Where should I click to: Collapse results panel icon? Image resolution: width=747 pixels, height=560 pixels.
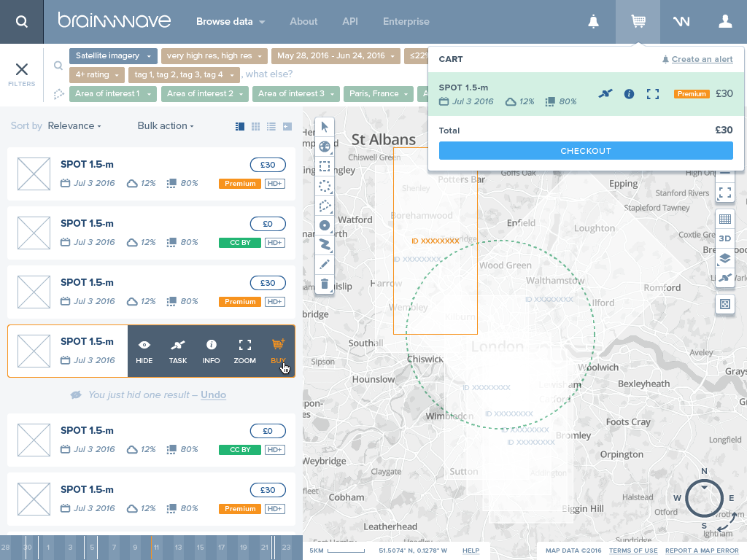click(287, 126)
